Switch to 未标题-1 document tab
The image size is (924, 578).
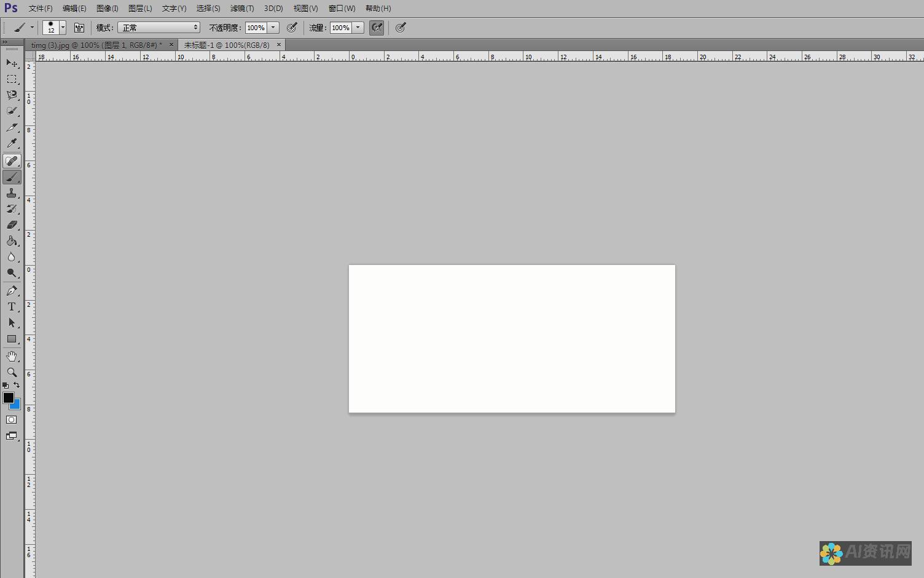coord(227,45)
